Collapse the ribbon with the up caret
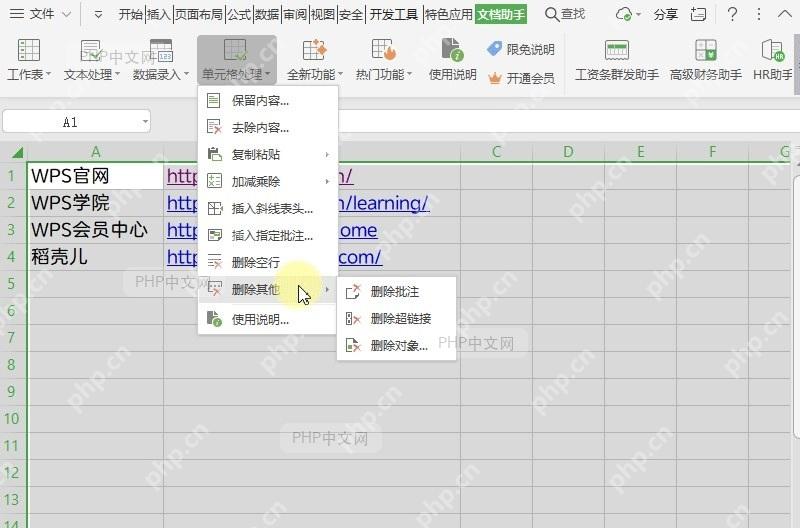 (784, 14)
